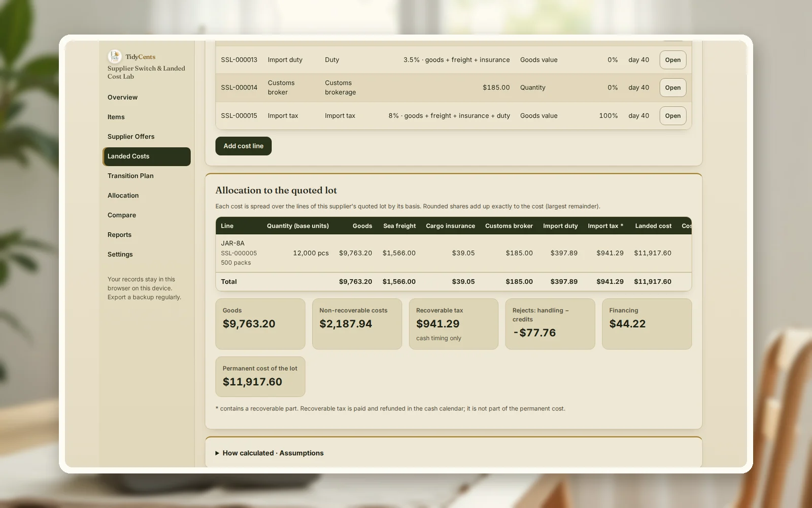Click the Add cost line button
The height and width of the screenshot is (508, 812).
tap(244, 146)
